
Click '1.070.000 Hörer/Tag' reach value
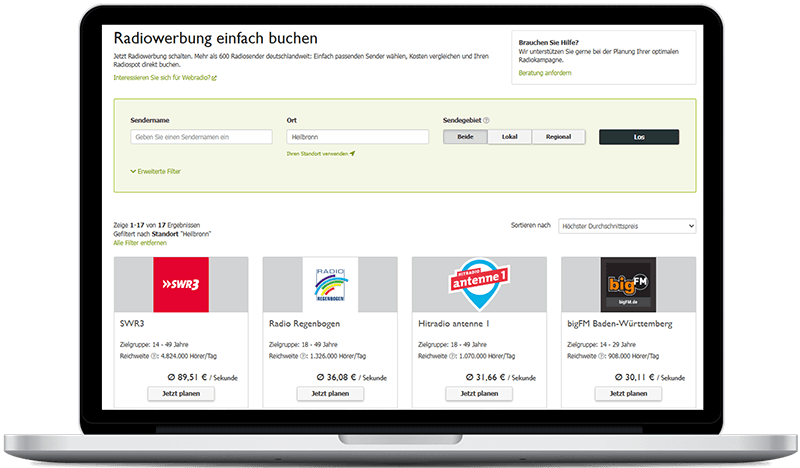487,356
